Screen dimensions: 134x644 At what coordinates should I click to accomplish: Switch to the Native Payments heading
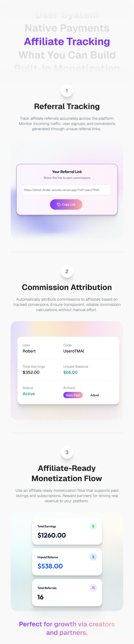click(67, 28)
